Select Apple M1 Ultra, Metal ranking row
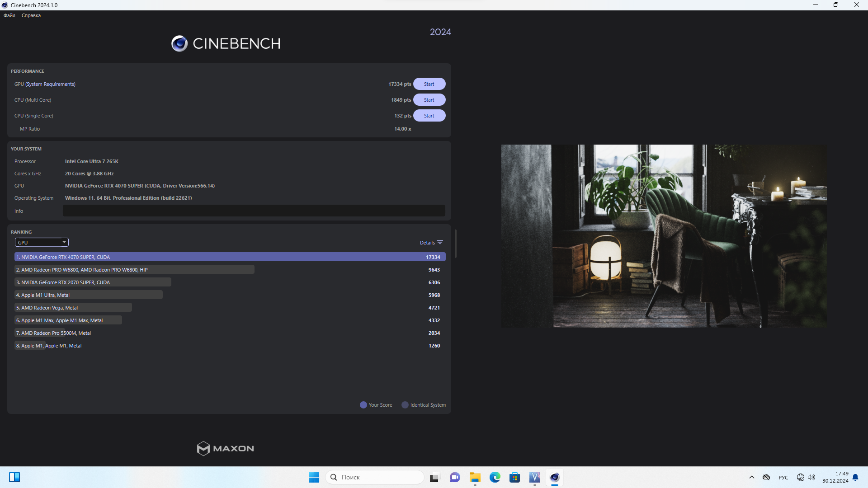 230,295
